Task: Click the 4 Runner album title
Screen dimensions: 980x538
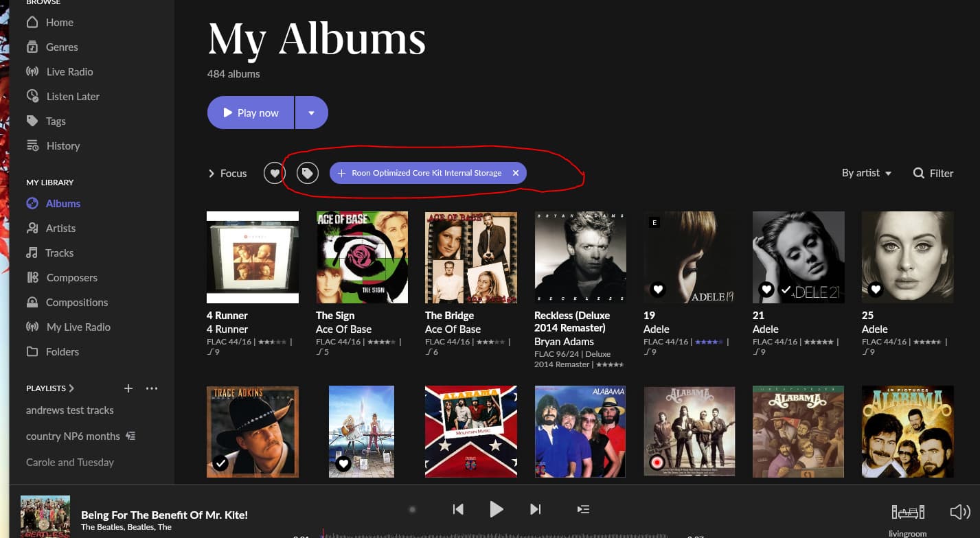Action: pyautogui.click(x=227, y=316)
